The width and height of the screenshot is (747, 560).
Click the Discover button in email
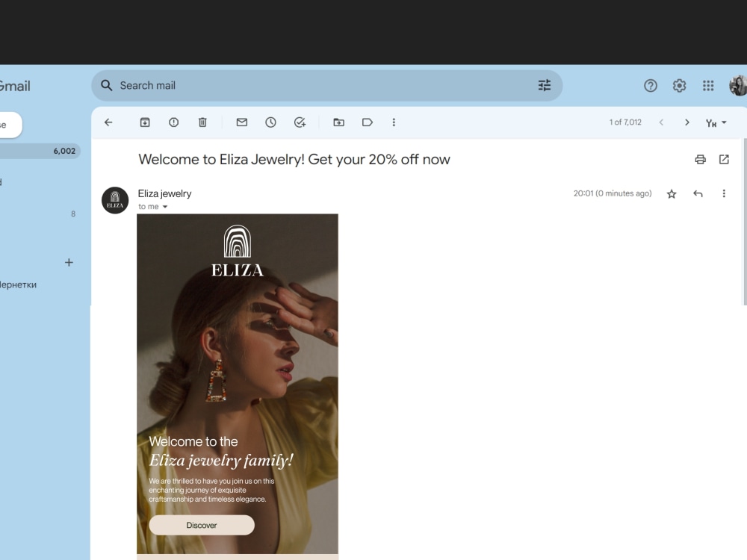[x=202, y=525]
